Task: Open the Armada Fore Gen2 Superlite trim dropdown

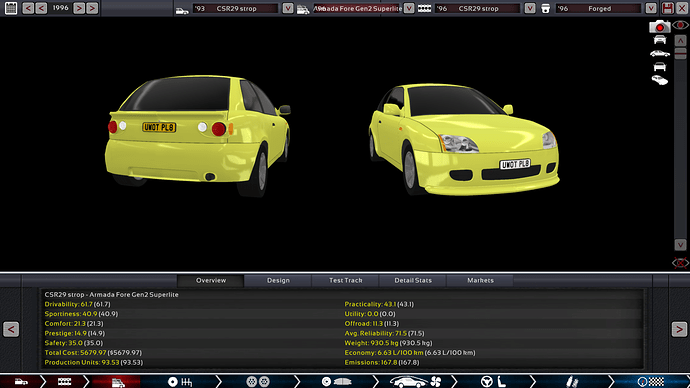Action: coord(409,8)
